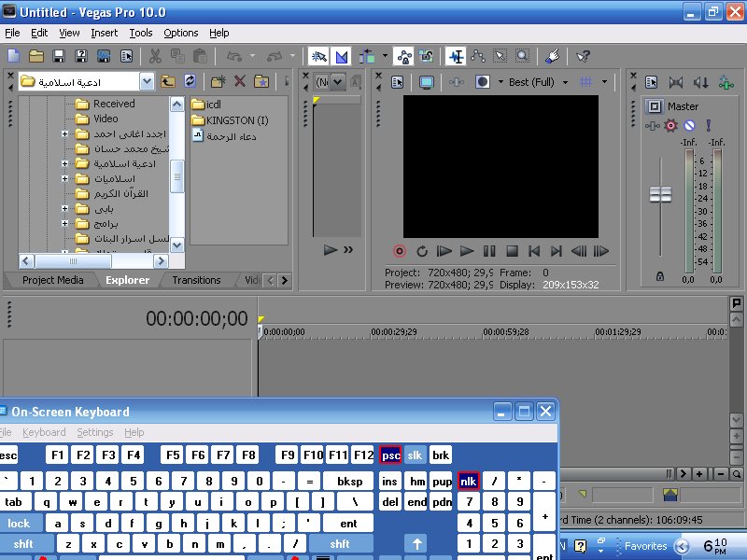747x560 pixels.
Task: Toggle Enable Snapping in toolbar
Action: [x=318, y=57]
